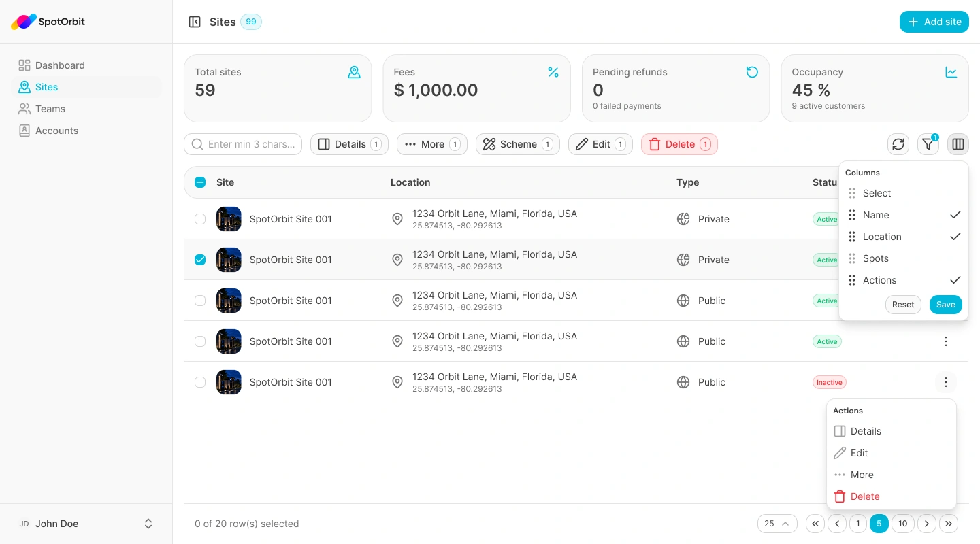Open the page size dropdown showing 25
Image resolution: width=980 pixels, height=544 pixels.
pyautogui.click(x=777, y=524)
